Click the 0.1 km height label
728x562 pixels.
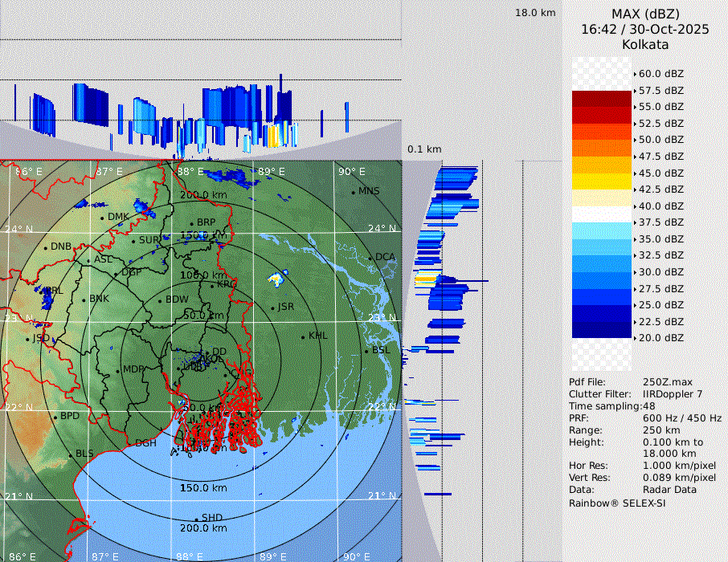tap(424, 149)
